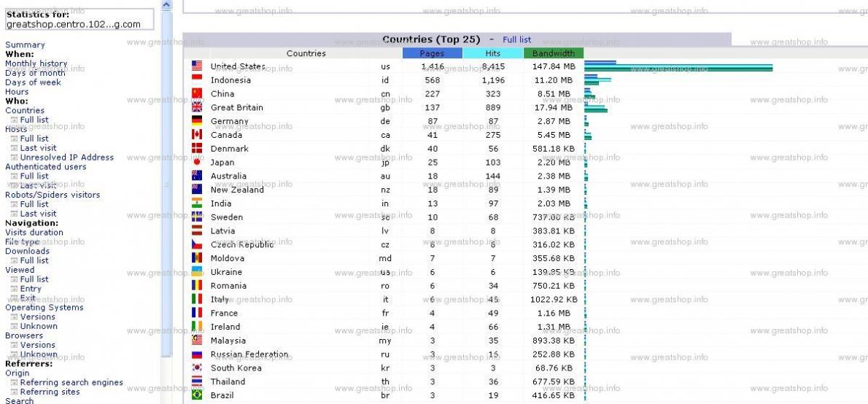
Task: Click the small icon beside Referring sites
Action: (x=15, y=392)
